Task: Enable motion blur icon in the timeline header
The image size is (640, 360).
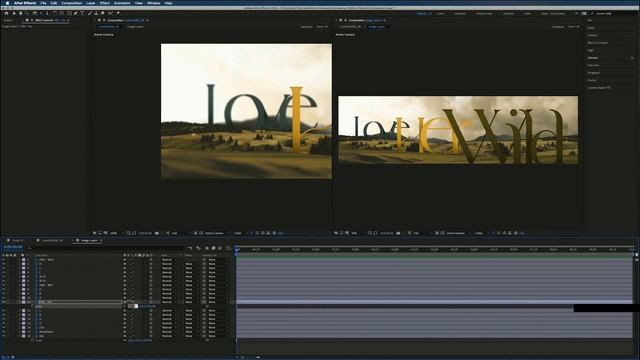Action: 220,248
